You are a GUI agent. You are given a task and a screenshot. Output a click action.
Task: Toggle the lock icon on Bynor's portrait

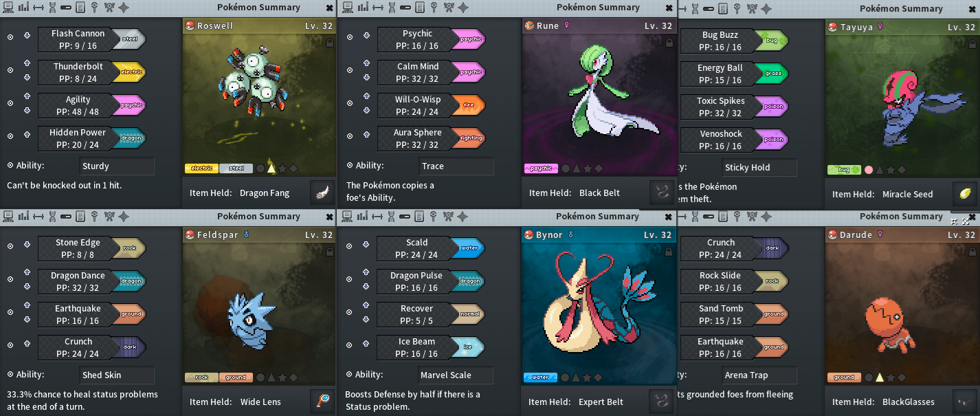coord(669,252)
